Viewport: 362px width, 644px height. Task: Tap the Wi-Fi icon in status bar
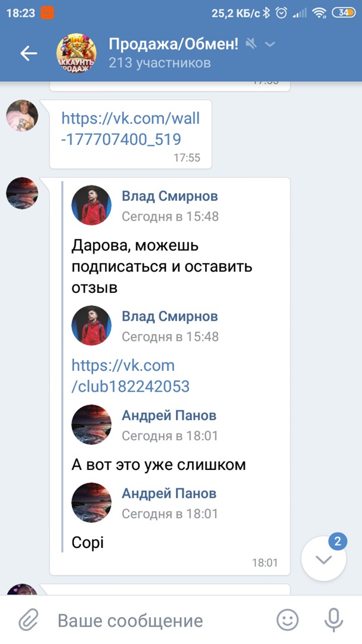point(319,13)
